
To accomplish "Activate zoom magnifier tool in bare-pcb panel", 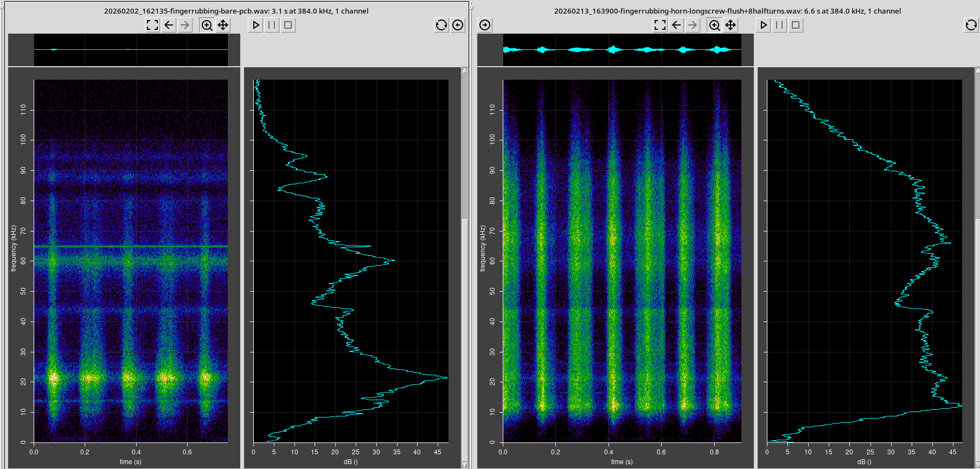I will [x=207, y=25].
